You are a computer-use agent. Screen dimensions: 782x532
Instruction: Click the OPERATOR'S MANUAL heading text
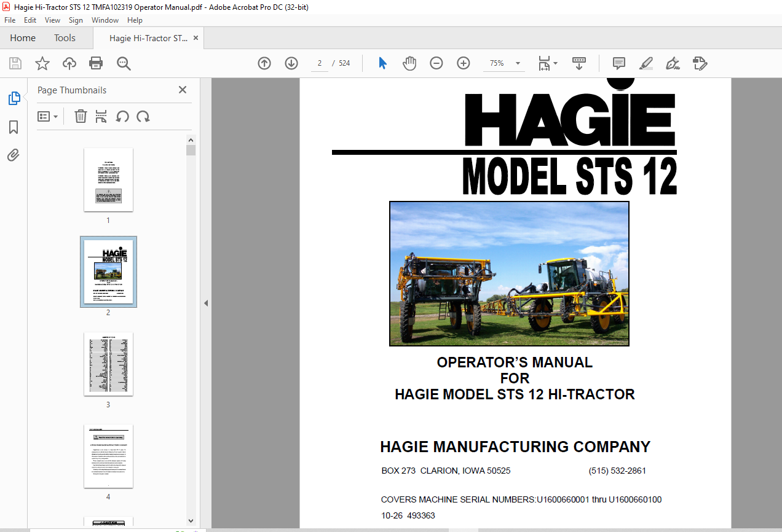[515, 362]
